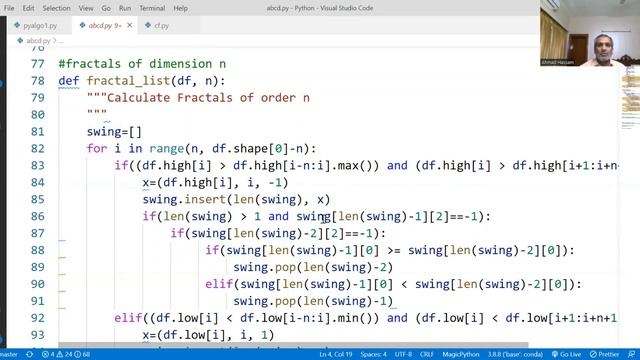Click the horizontal scrollbar below the code
Viewport: 640px width, 360px height.
pyautogui.click(x=293, y=345)
